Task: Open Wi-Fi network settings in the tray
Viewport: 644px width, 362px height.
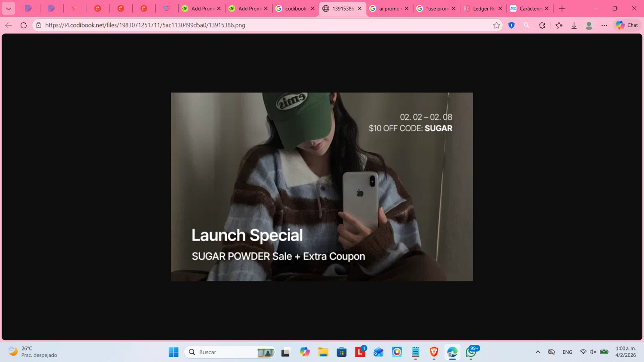Action: click(x=583, y=352)
